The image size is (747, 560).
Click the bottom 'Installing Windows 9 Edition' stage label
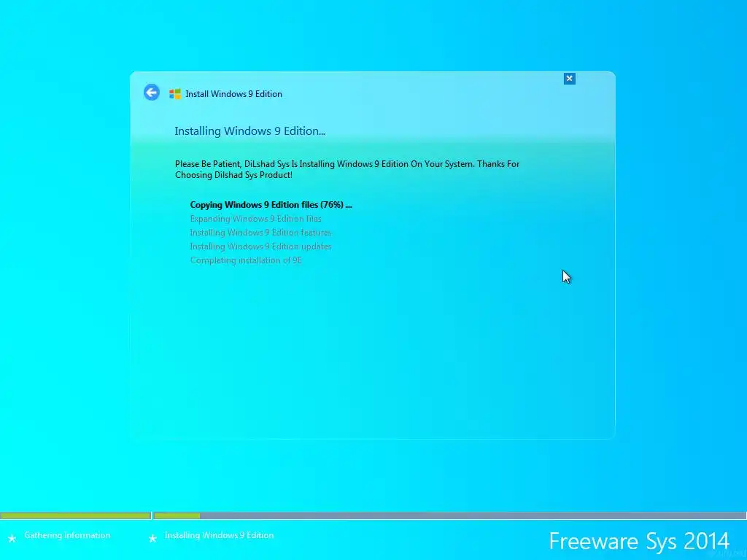point(219,535)
